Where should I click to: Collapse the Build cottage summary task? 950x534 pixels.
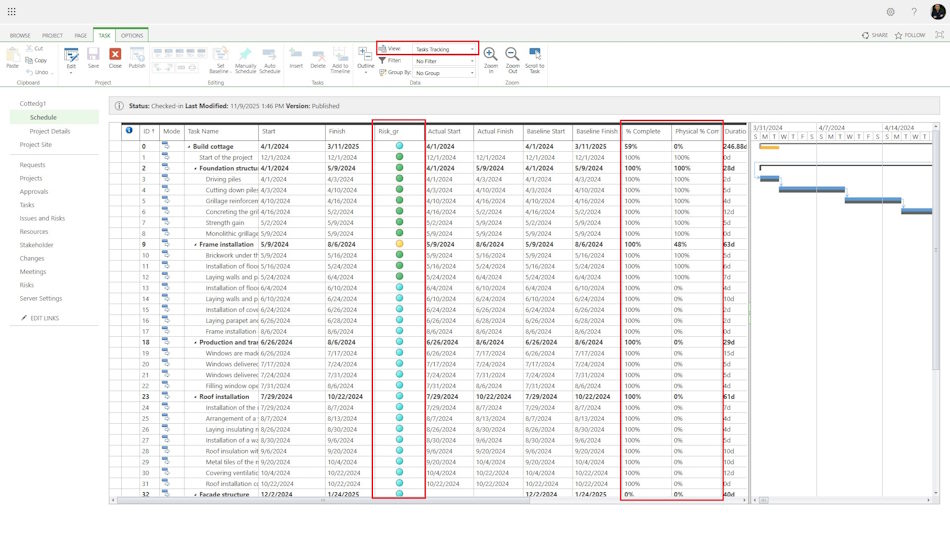point(189,147)
